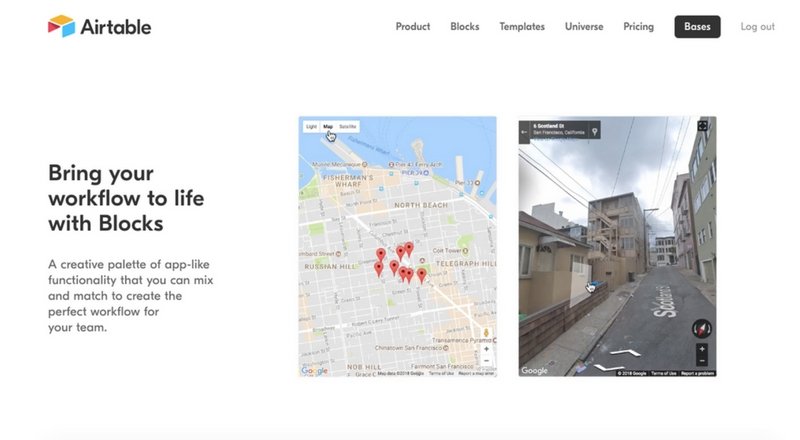800x440 pixels.
Task: Click the 'A creative palette of app-like' paragraph
Action: point(131,296)
